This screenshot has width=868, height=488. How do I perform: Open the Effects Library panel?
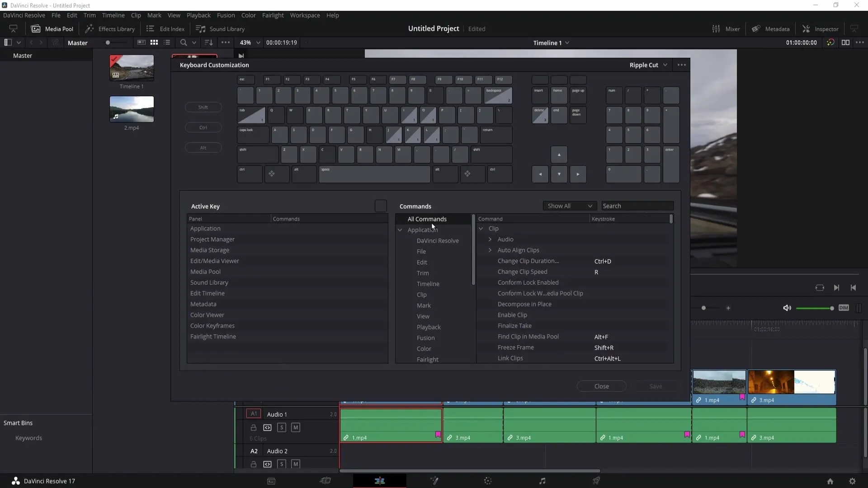(x=110, y=28)
